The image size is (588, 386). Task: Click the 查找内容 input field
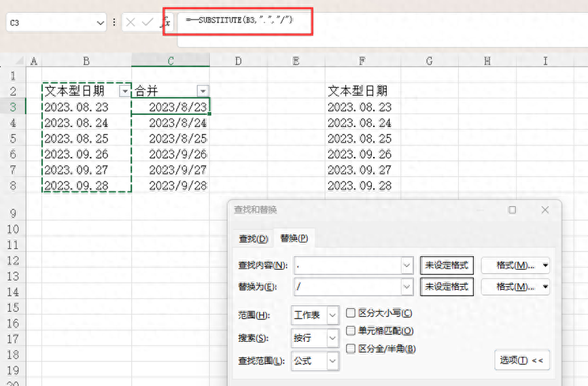click(x=347, y=266)
